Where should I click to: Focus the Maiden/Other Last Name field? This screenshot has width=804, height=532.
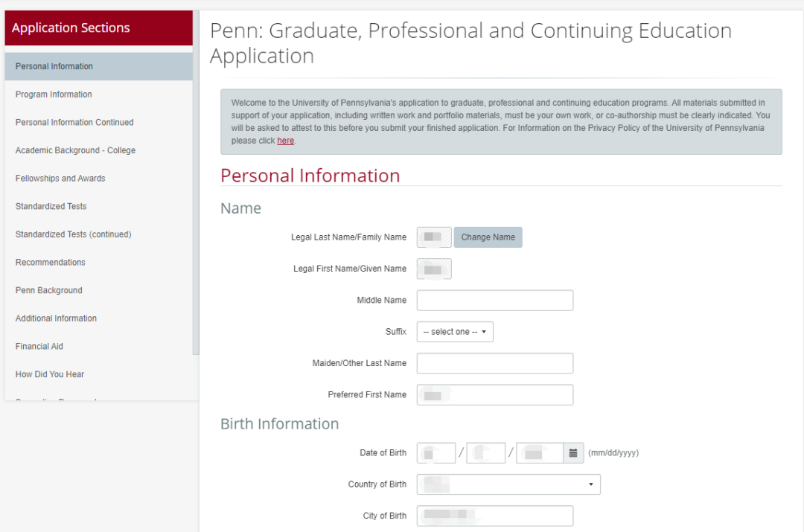[495, 363]
